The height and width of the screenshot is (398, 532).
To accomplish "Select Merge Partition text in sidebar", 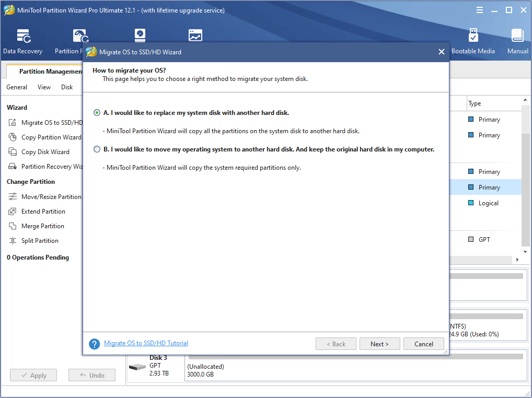I will click(43, 226).
